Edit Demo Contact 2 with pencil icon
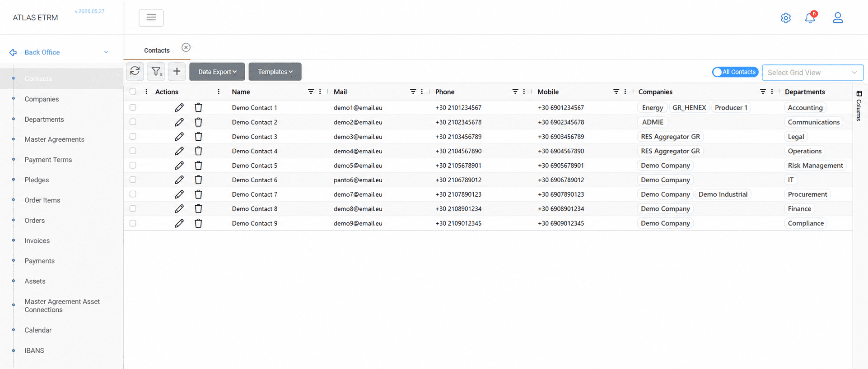 click(179, 122)
